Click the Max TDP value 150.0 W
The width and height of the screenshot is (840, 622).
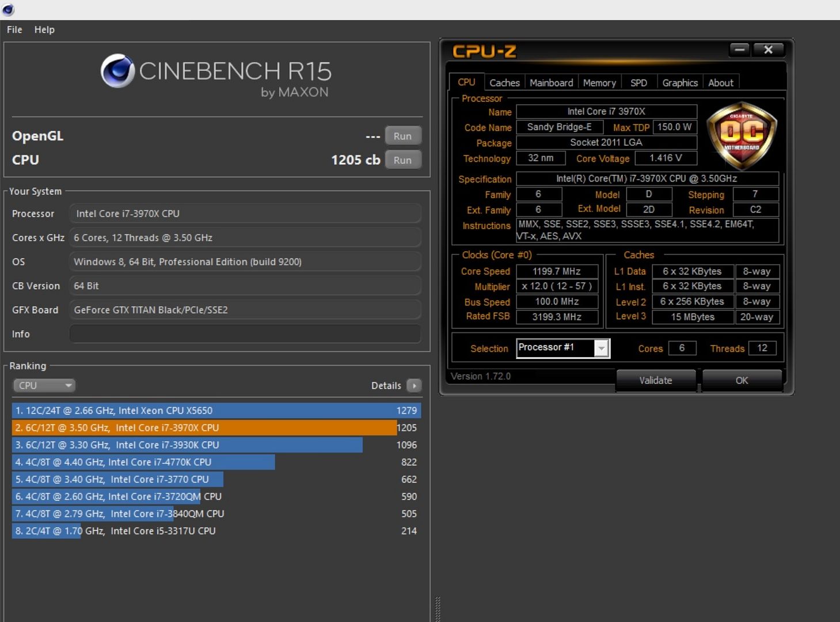point(675,127)
